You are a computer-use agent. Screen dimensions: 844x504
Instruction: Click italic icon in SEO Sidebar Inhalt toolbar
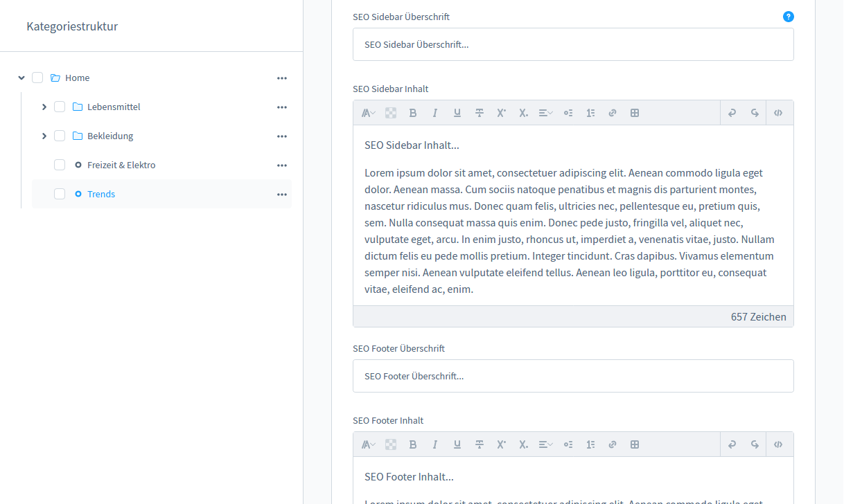[x=435, y=113]
